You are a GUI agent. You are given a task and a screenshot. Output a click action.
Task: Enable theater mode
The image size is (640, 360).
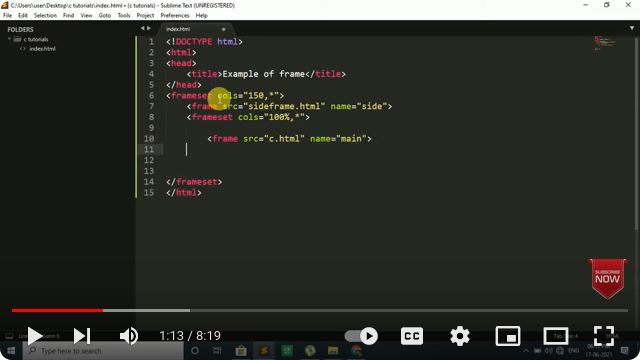tap(556, 336)
